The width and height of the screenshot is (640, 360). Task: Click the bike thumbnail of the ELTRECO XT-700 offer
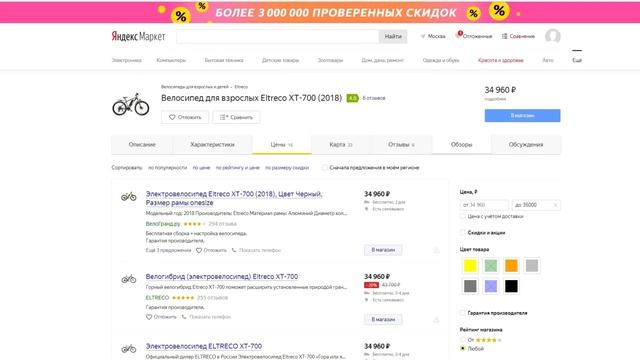[129, 349]
